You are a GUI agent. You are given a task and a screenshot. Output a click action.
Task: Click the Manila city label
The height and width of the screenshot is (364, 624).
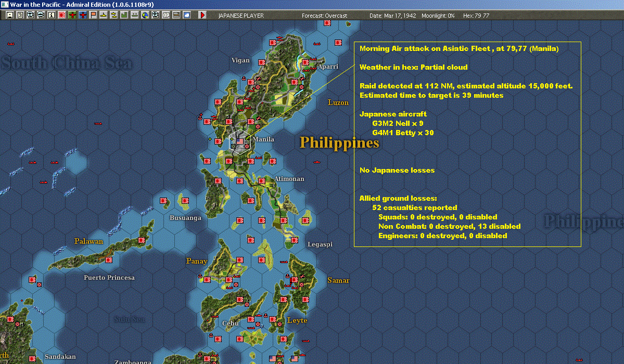point(263,139)
